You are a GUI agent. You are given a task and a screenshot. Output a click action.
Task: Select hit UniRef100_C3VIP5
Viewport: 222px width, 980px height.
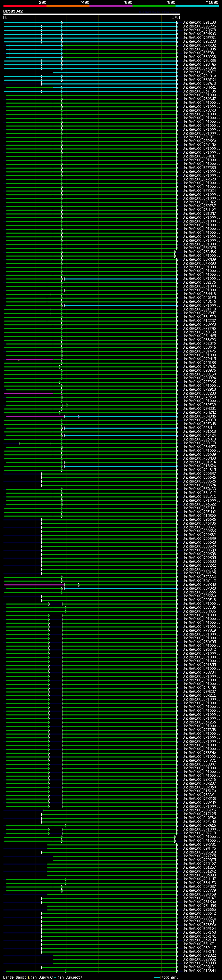(x=199, y=573)
